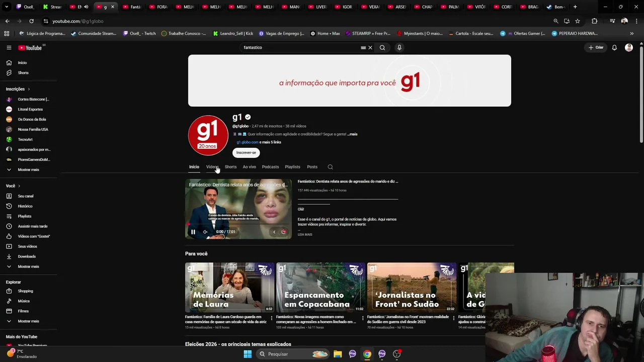This screenshot has width=644, height=362.
Task: Open the Ao vivo channel tab
Action: click(x=249, y=167)
